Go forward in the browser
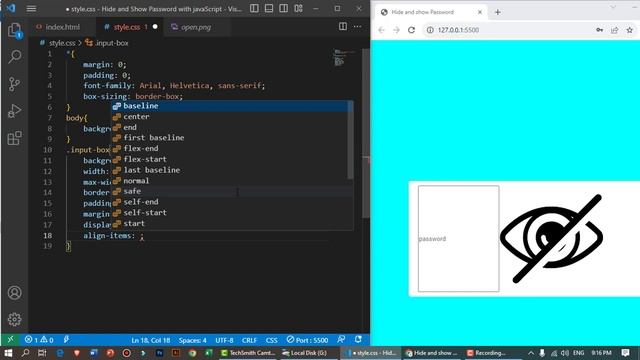Screen dimensions: 640x360 396,30
